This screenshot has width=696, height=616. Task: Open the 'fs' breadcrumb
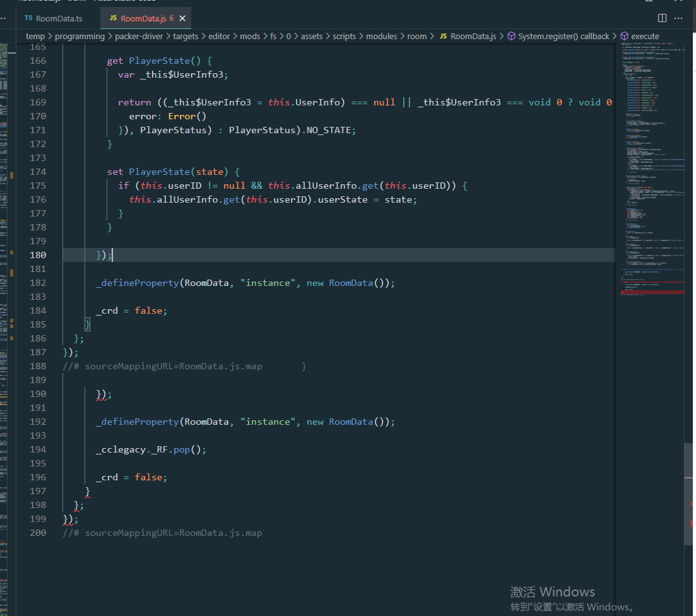[273, 36]
